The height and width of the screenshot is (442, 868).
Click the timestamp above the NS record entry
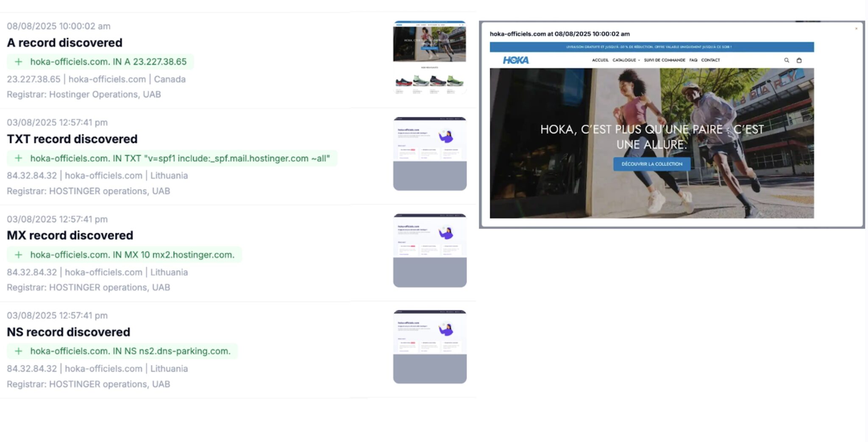[x=57, y=315]
